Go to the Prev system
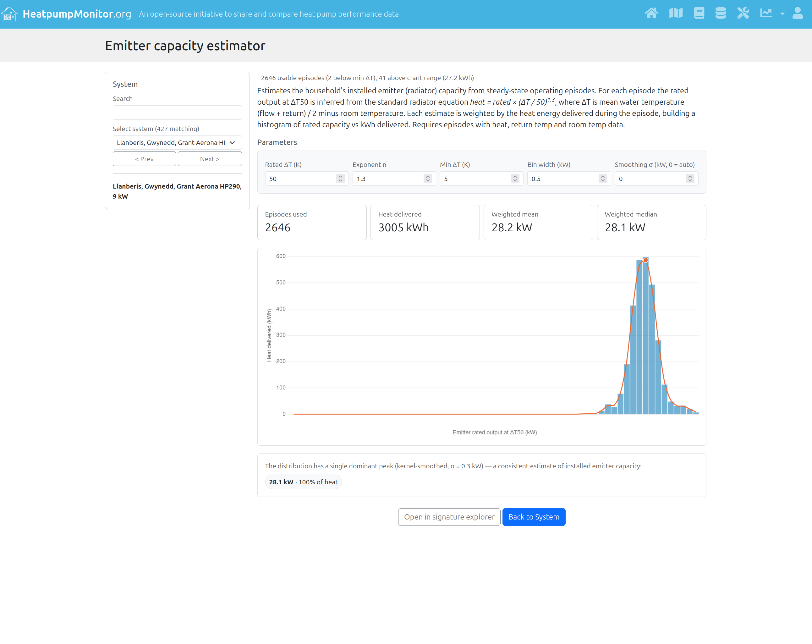The image size is (812, 644). (x=144, y=159)
